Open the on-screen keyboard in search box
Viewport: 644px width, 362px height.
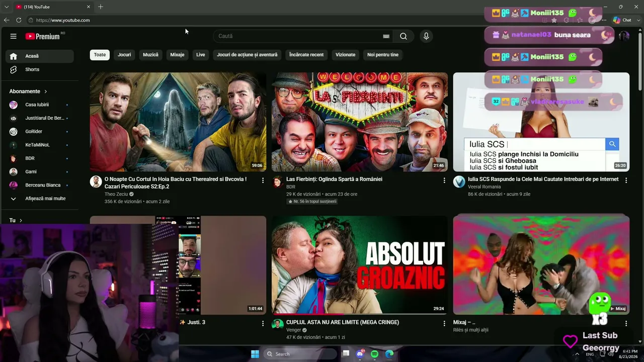pos(386,36)
